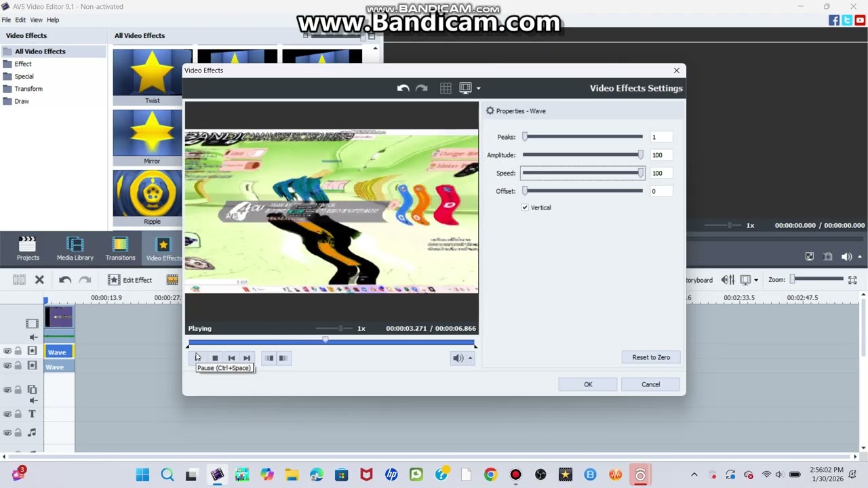Click the zoom-to-fit icon right of Zoom
The width and height of the screenshot is (868, 488).
852,280
